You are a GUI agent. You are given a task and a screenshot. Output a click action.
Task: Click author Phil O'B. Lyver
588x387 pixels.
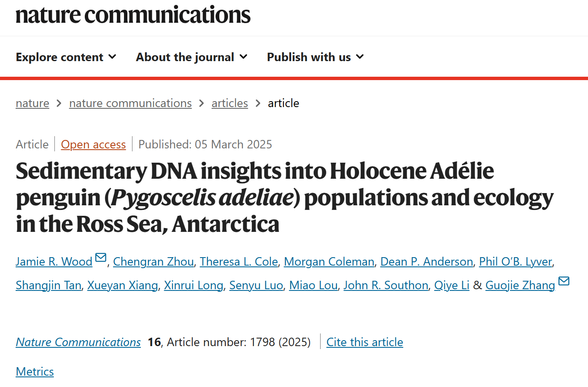515,262
